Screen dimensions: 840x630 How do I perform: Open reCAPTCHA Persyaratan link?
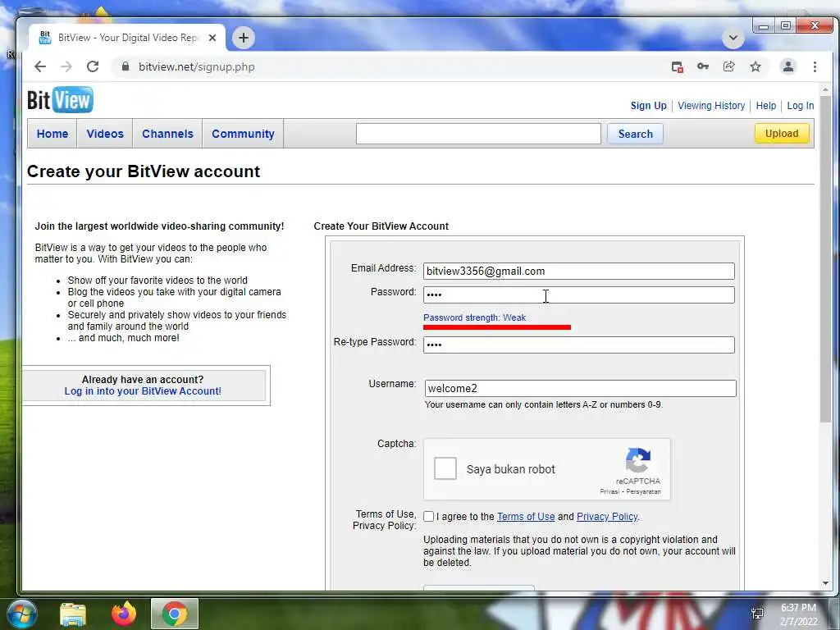(643, 491)
